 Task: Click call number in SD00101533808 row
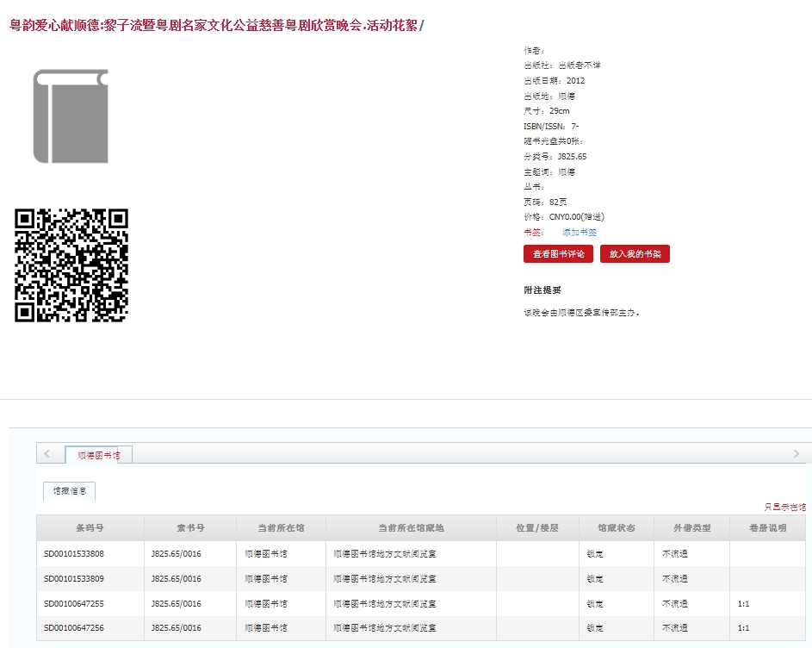tap(176, 554)
